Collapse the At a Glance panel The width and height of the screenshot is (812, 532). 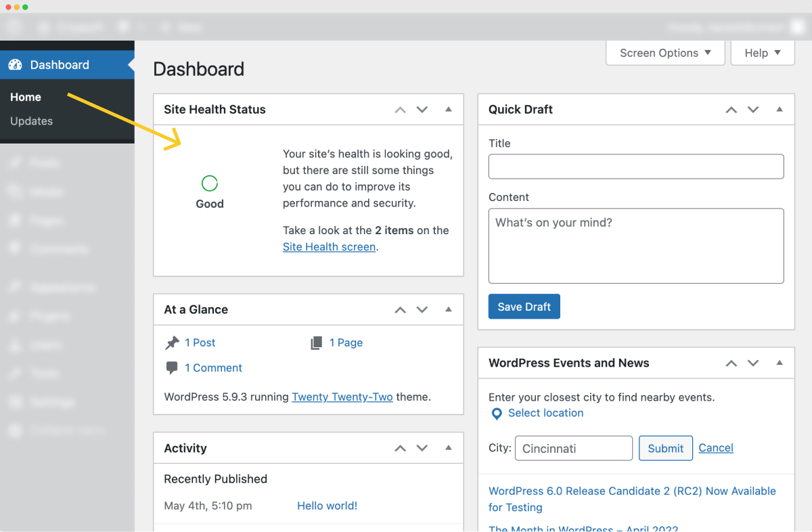coord(448,309)
